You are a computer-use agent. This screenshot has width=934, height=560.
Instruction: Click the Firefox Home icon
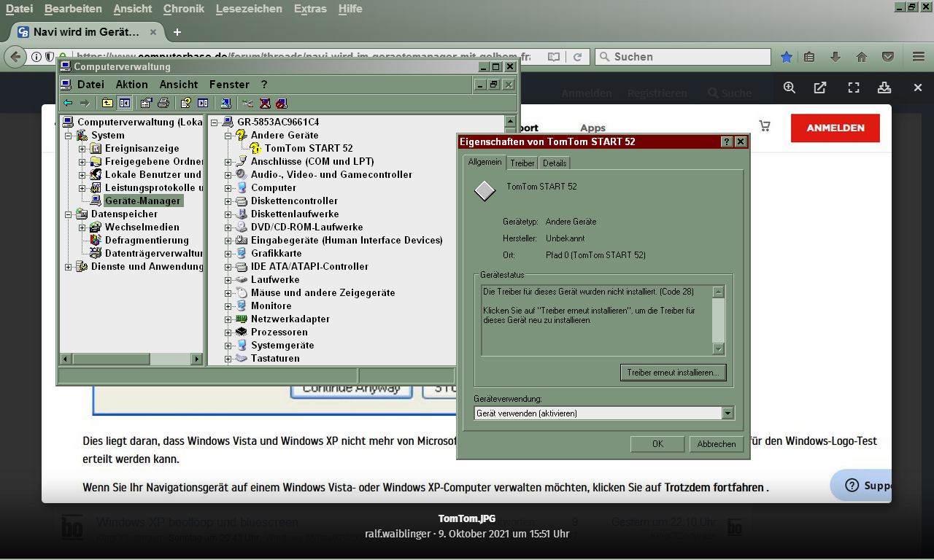[862, 57]
